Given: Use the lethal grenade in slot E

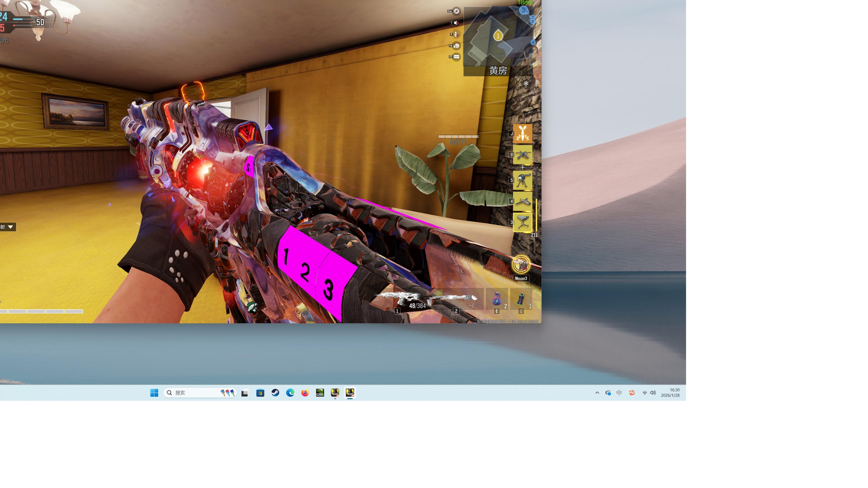Looking at the screenshot, I should (x=497, y=299).
